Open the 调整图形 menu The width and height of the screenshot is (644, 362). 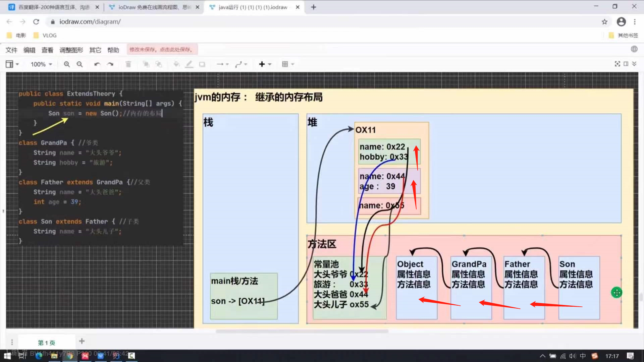point(71,50)
